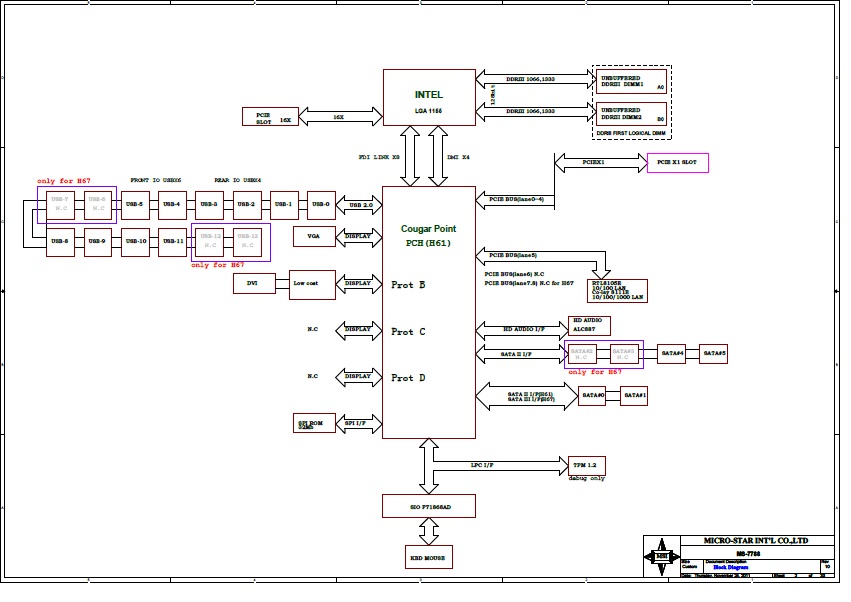Click the PCIE X1 SLOT box
Viewport: 851px width, 602px height.
tap(678, 162)
